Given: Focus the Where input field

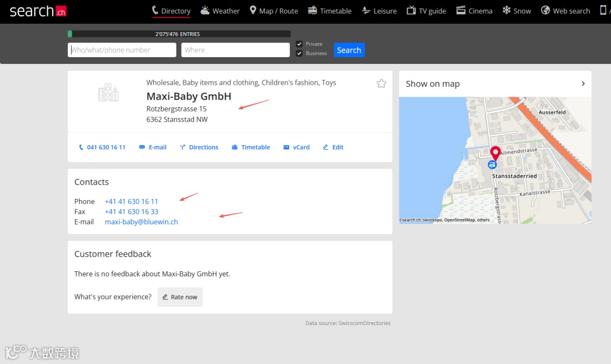Looking at the screenshot, I should 235,50.
